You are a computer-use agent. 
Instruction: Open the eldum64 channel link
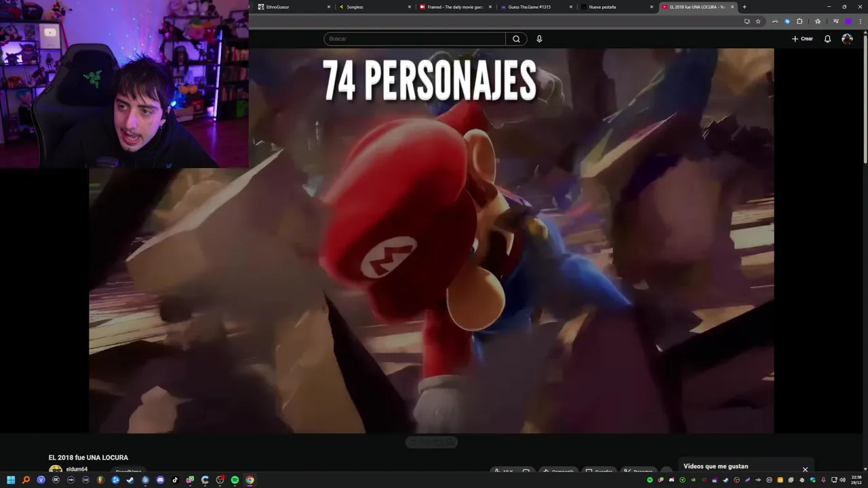coord(77,469)
